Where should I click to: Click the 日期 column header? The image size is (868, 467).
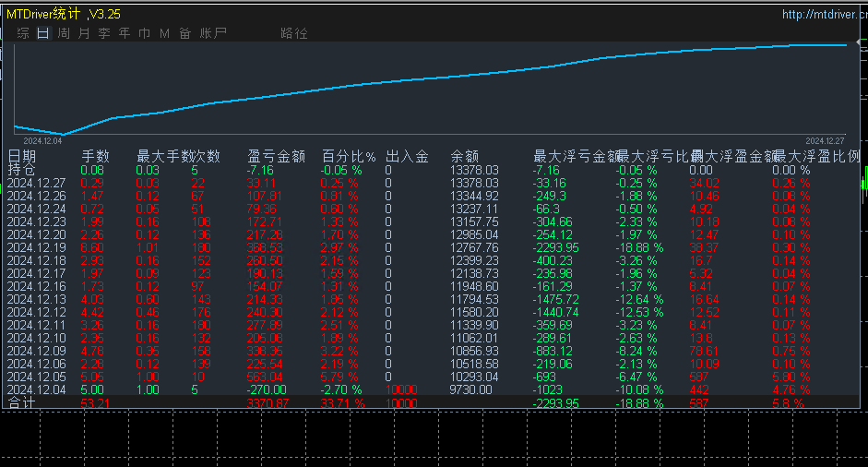(22, 157)
